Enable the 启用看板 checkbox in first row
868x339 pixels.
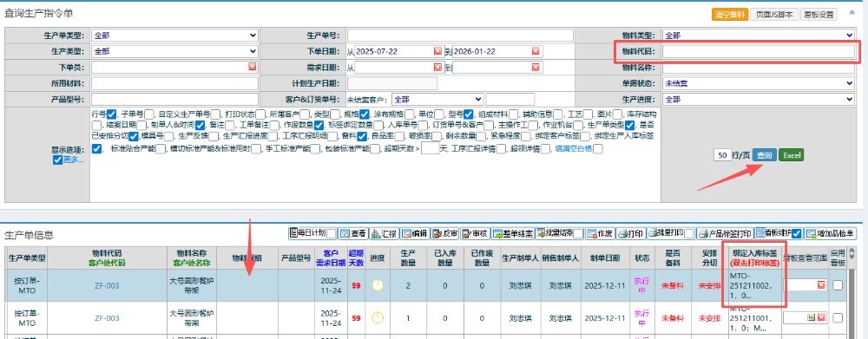(838, 285)
